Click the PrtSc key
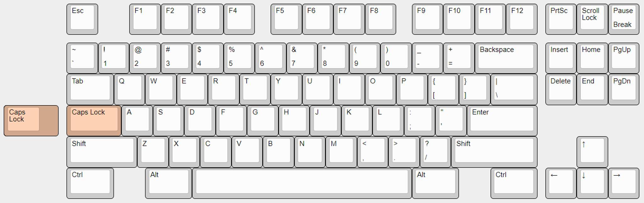 (561, 19)
